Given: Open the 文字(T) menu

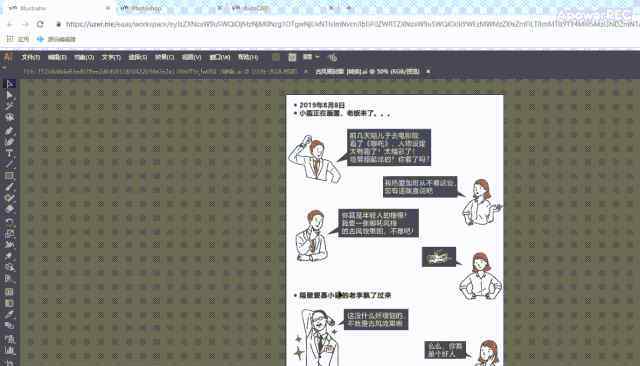Looking at the screenshot, I should coord(111,58).
